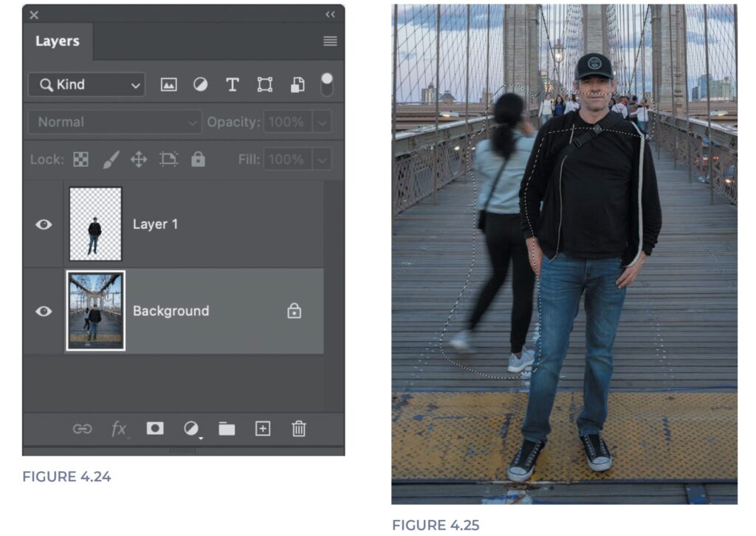Hide the Background layer visibility eye
The height and width of the screenshot is (536, 756).
pos(44,311)
